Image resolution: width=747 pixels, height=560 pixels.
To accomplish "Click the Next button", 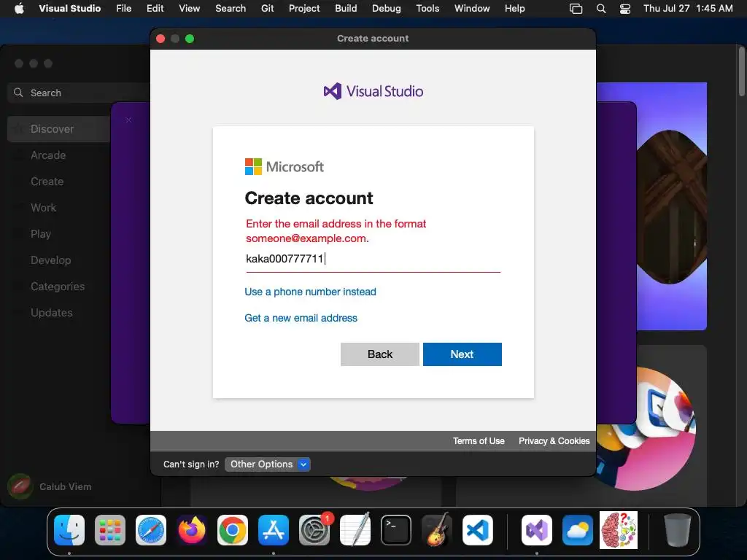I will (x=462, y=354).
